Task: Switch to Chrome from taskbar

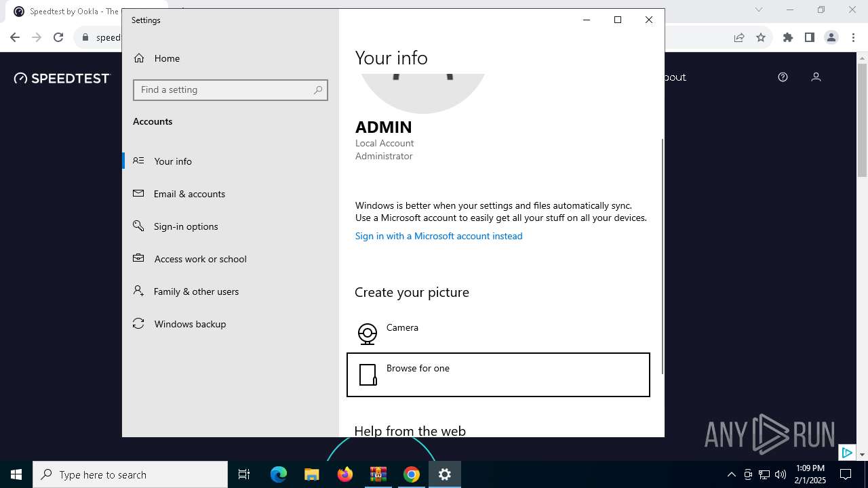Action: coord(411,474)
